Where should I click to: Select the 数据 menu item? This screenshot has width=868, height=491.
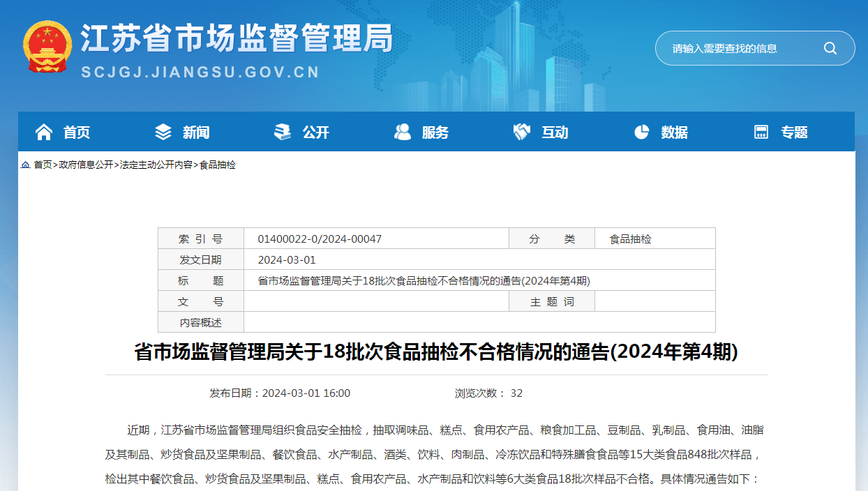[x=674, y=133]
